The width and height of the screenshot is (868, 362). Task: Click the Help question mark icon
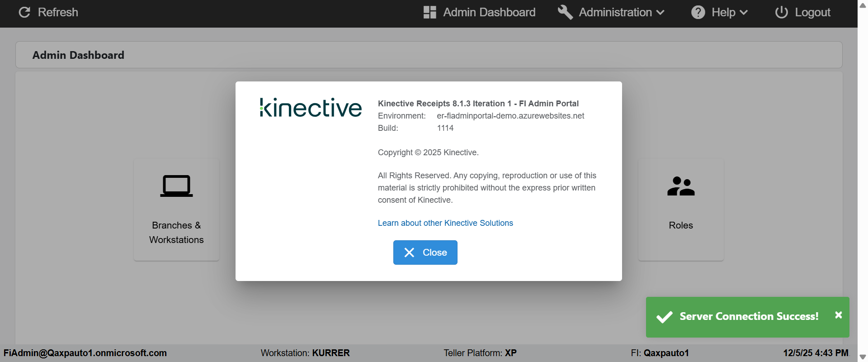point(698,12)
